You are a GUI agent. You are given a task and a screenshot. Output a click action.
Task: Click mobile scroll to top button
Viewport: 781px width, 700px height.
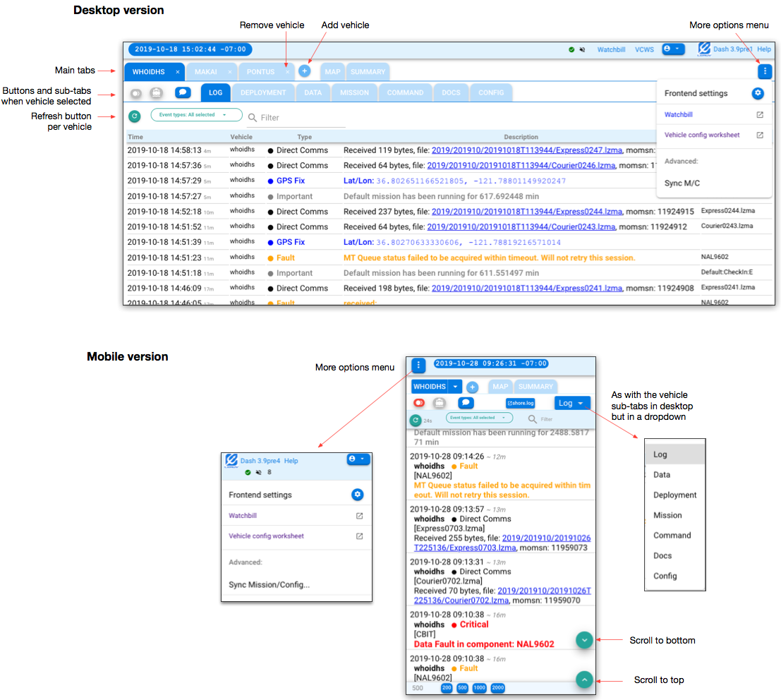584,679
